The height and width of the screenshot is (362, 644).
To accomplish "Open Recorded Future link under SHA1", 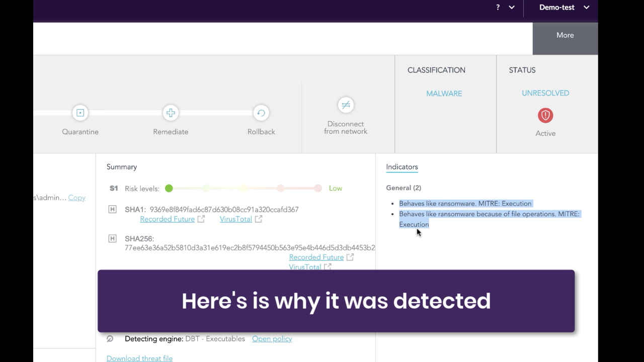I will click(167, 219).
